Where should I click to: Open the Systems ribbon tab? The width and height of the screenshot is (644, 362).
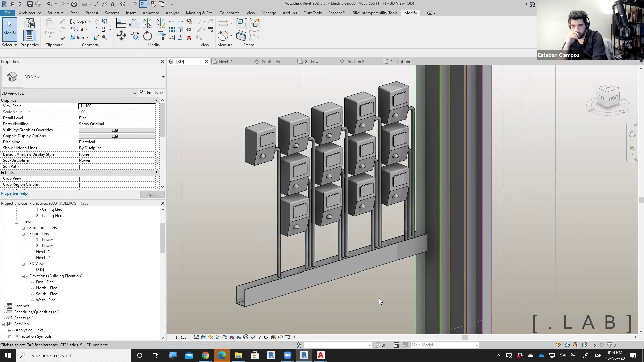[x=112, y=13]
